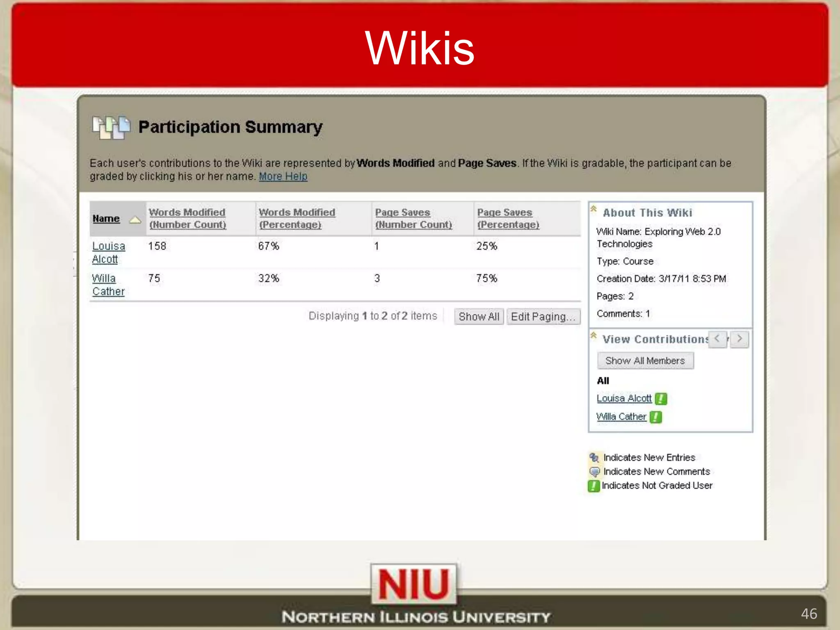Viewport: 840px width, 630px height.
Task: Open Louisa Alcott in the table
Action: pos(108,253)
